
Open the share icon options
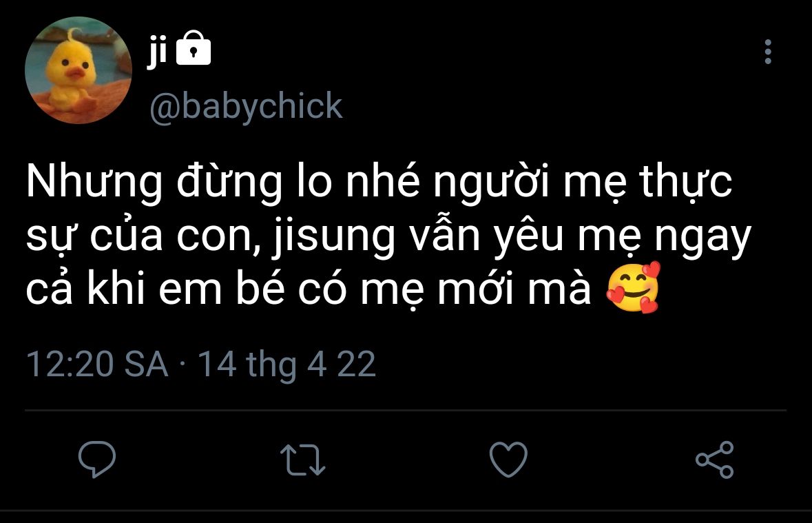pyautogui.click(x=715, y=460)
